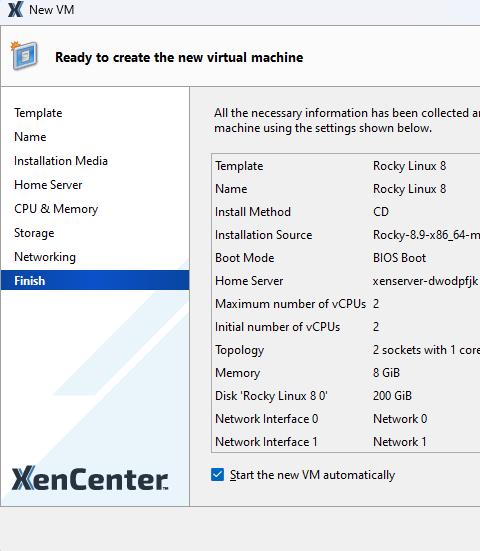The width and height of the screenshot is (480, 551).
Task: Click the Installation Source Rocky-8.9 entry
Action: (x=426, y=235)
